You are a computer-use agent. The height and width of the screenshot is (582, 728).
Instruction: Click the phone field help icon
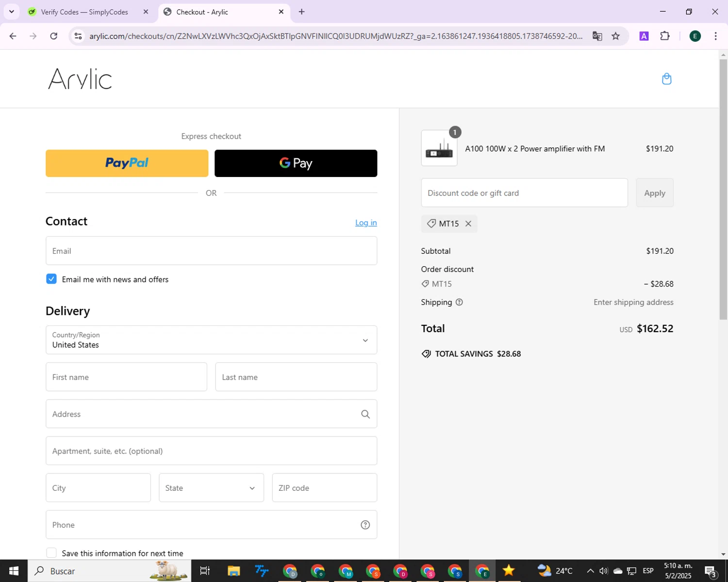[365, 525]
